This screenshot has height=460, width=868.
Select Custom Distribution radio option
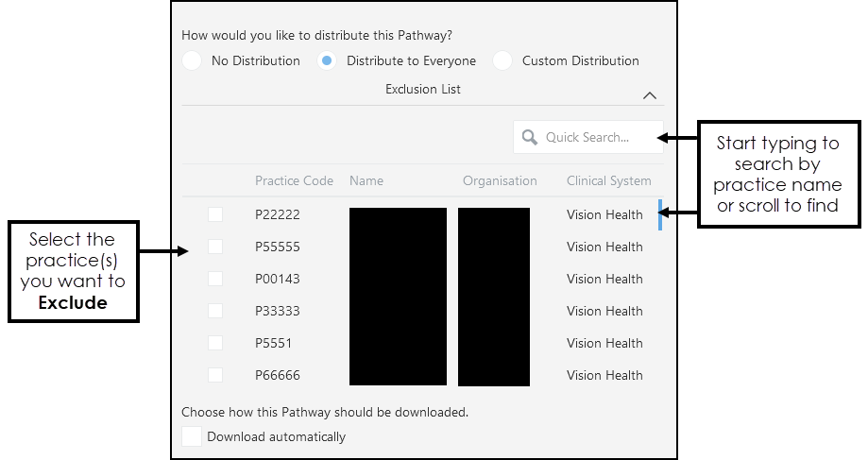502,61
